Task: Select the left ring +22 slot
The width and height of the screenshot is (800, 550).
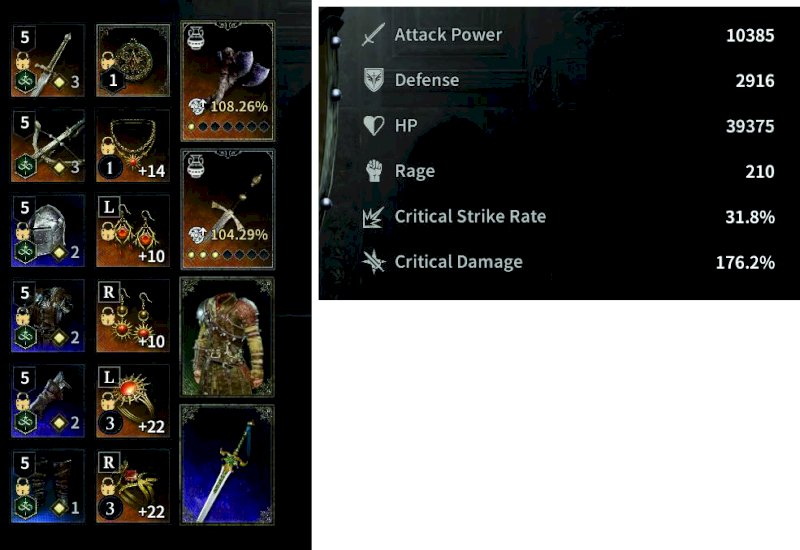Action: click(133, 401)
